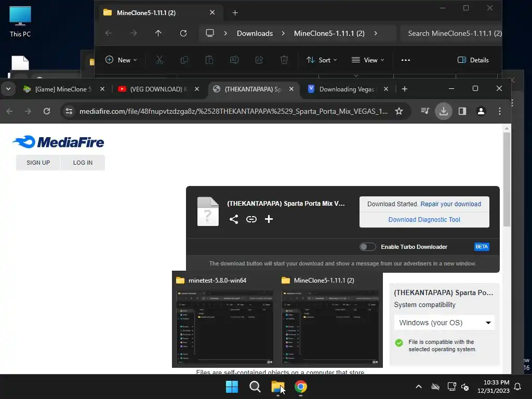Open Chrome three-dot menu
532x399 pixels.
[x=499, y=111]
